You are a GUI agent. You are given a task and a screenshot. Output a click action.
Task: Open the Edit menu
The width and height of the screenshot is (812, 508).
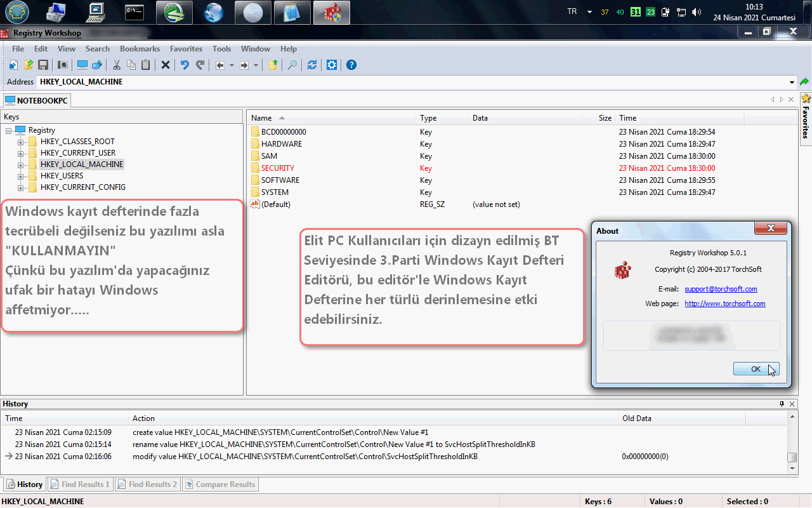pyautogui.click(x=41, y=49)
